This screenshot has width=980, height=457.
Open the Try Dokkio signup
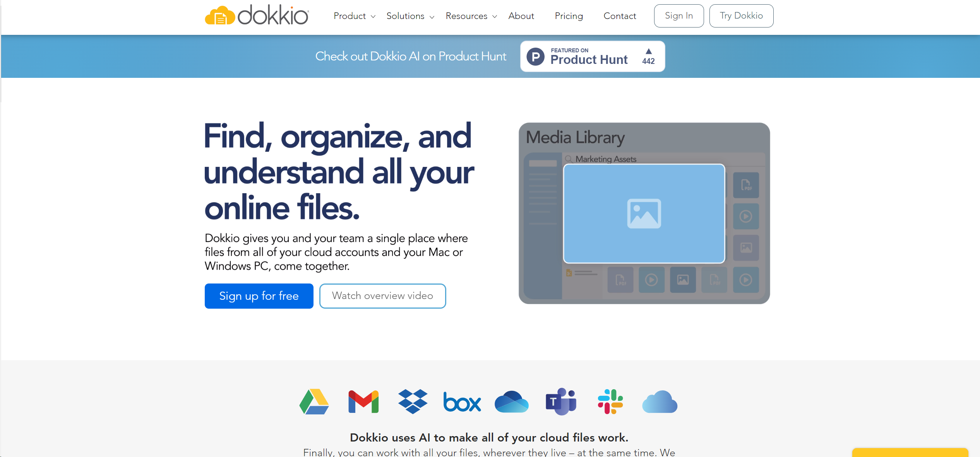[x=741, y=15]
